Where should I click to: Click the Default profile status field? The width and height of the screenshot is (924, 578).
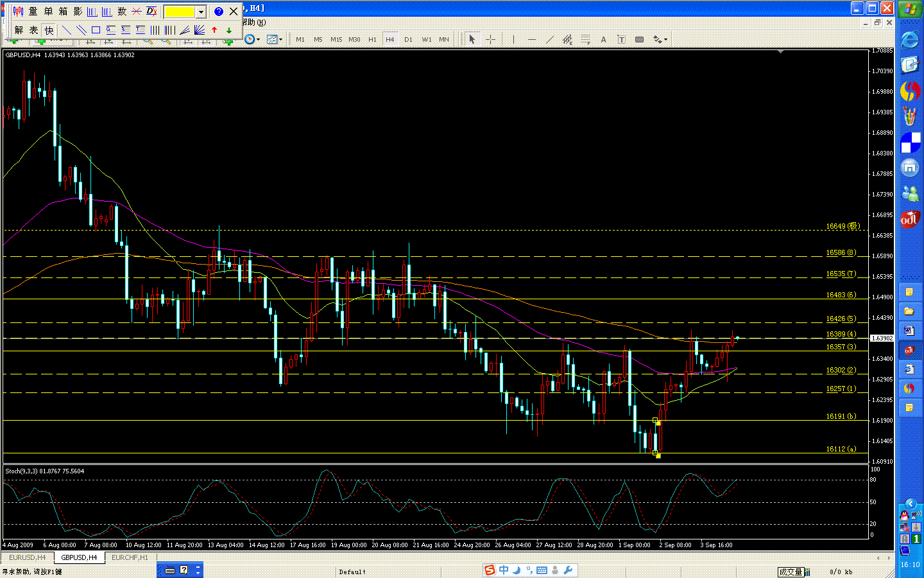(x=352, y=572)
